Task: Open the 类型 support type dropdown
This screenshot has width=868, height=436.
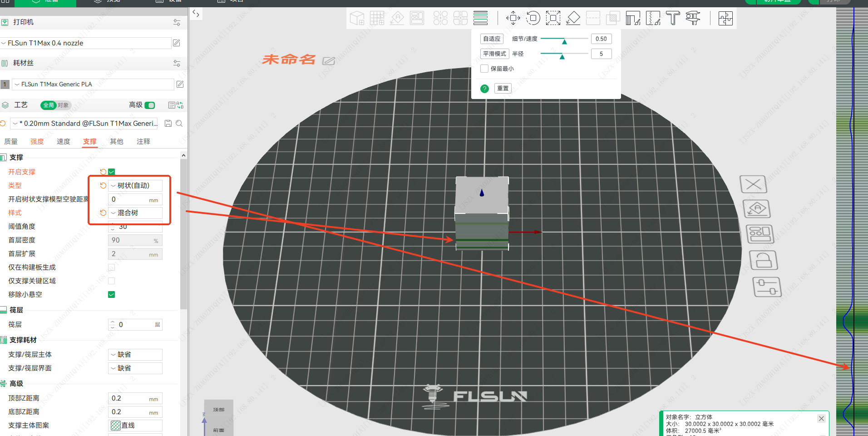Action: [135, 186]
